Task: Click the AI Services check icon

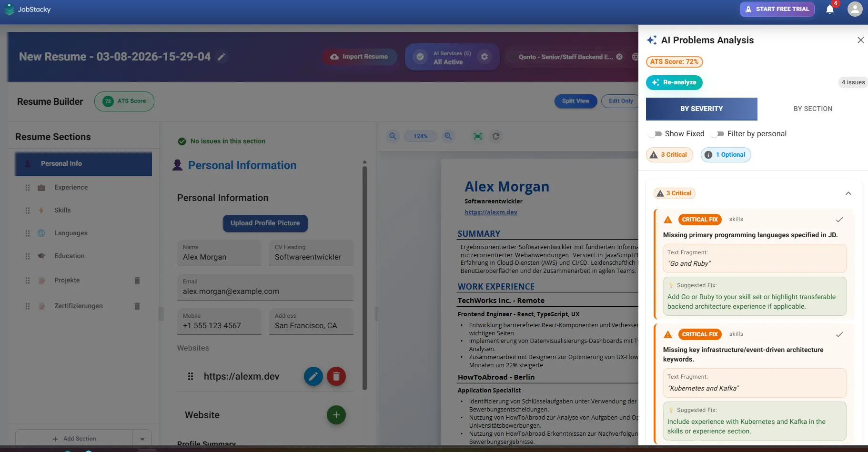Action: [x=420, y=57]
